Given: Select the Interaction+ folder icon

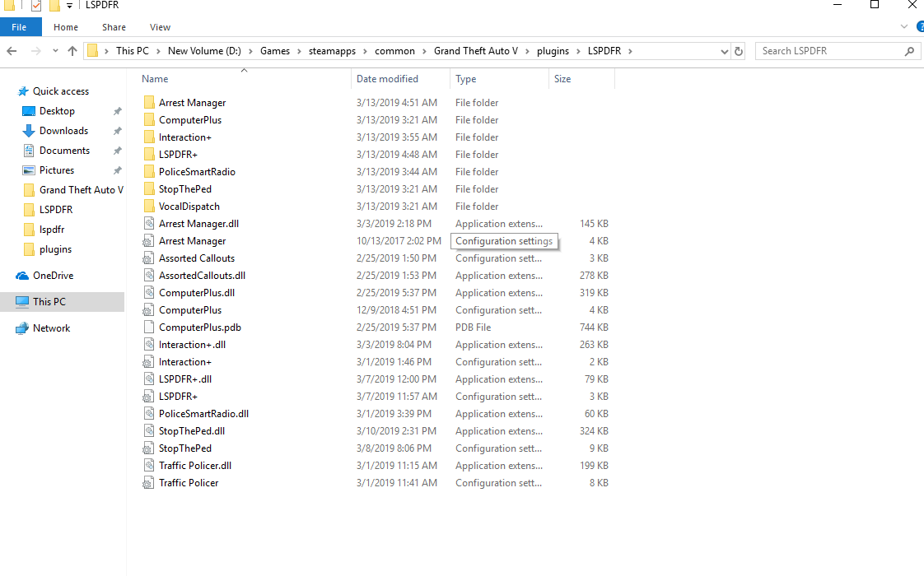Looking at the screenshot, I should 149,137.
